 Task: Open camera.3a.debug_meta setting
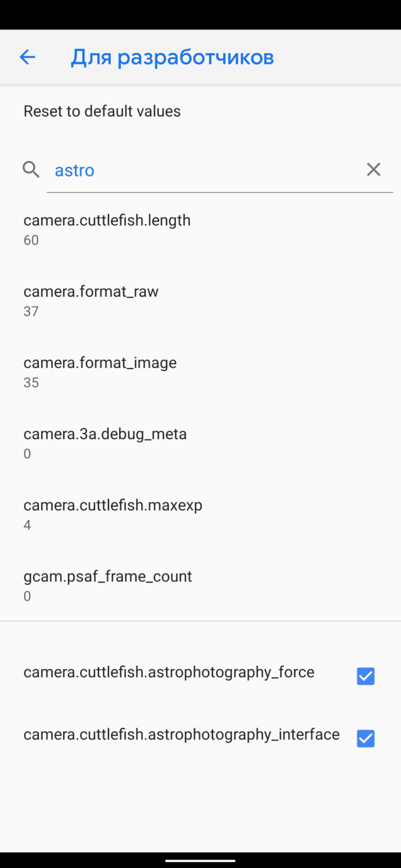pos(200,444)
